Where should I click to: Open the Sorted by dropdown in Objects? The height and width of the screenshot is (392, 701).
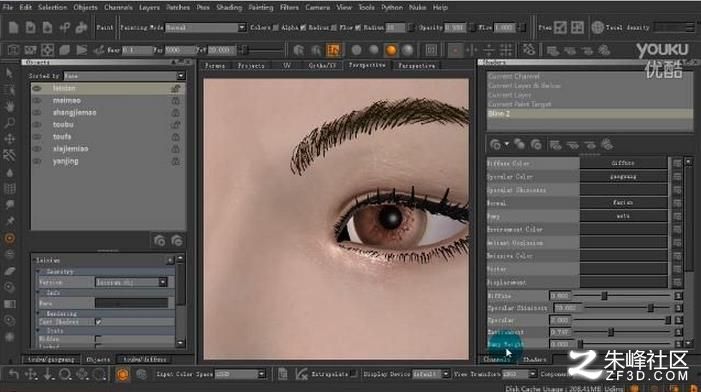pyautogui.click(x=124, y=76)
